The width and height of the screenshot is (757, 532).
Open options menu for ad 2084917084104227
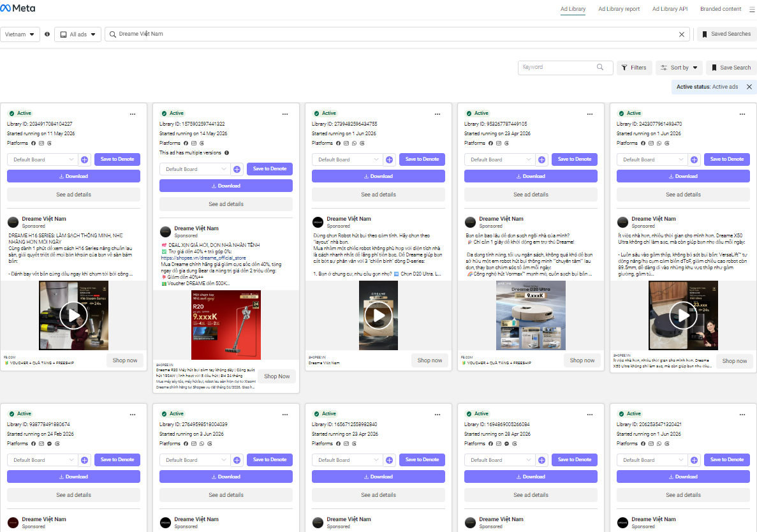pyautogui.click(x=133, y=114)
